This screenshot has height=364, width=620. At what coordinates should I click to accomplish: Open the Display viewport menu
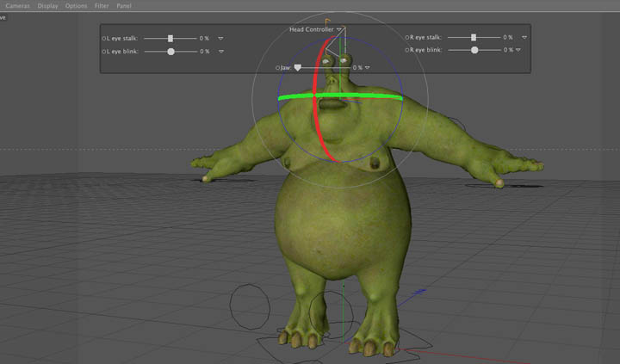pyautogui.click(x=47, y=5)
